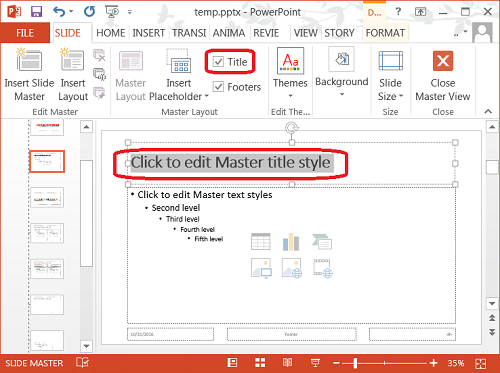Open the Undo history dropdown arrow
Screen dimensions: 500x373
point(71,12)
